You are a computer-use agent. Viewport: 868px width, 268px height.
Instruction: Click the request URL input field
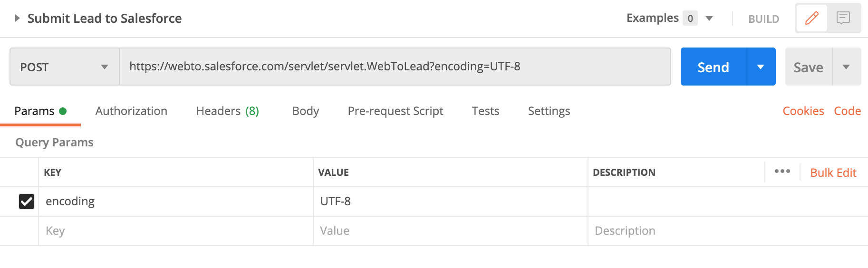(x=395, y=67)
